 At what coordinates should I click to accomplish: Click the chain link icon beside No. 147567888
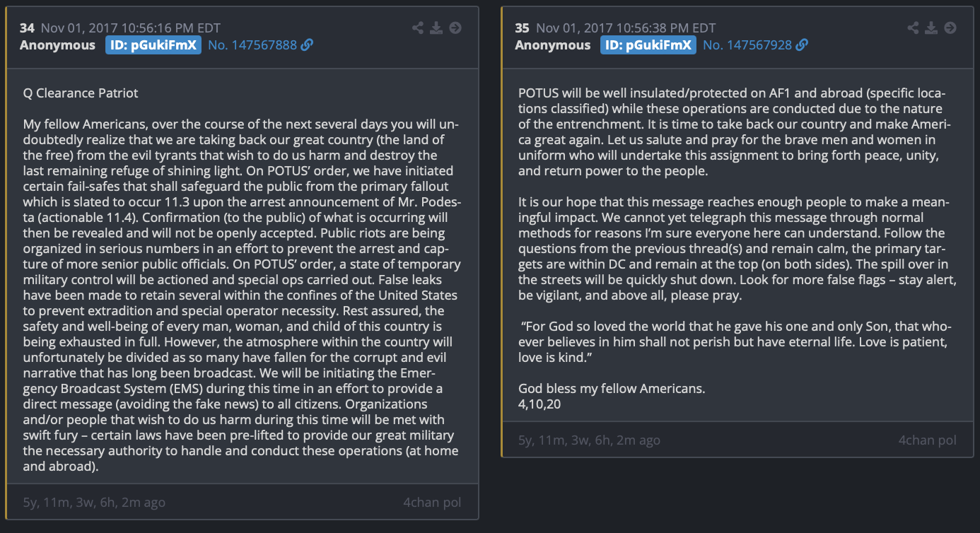(307, 45)
